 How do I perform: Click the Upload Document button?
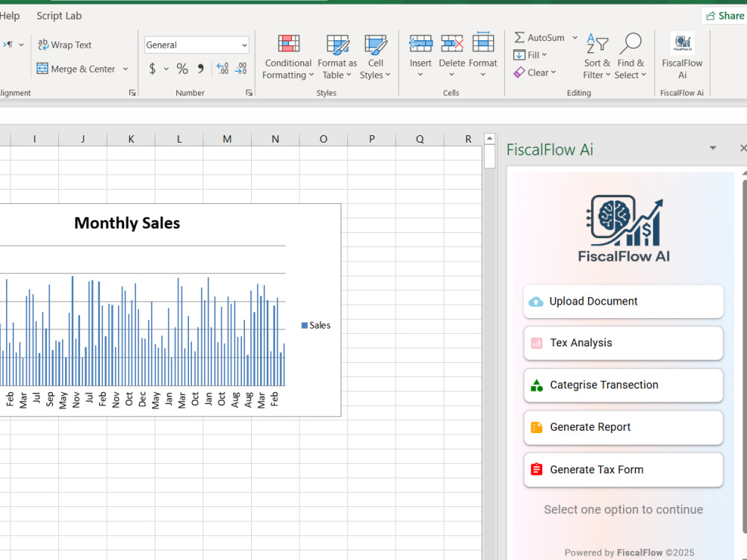(623, 302)
